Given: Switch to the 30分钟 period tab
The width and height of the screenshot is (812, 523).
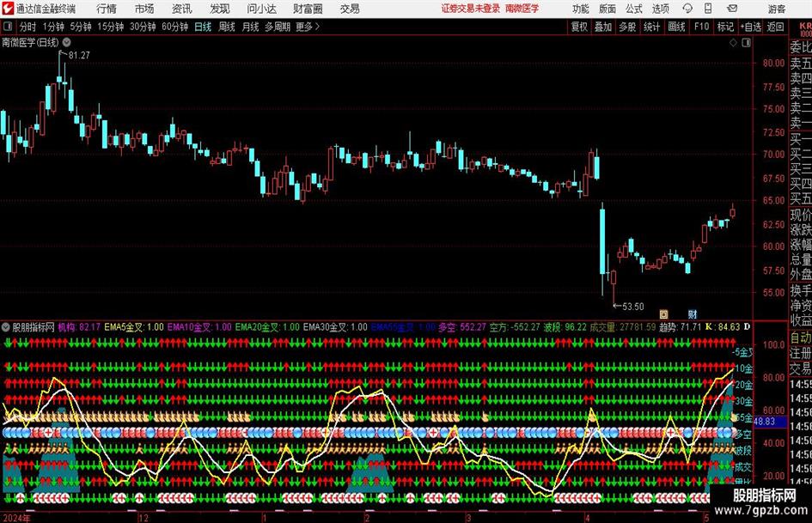Looking at the screenshot, I should click(143, 27).
